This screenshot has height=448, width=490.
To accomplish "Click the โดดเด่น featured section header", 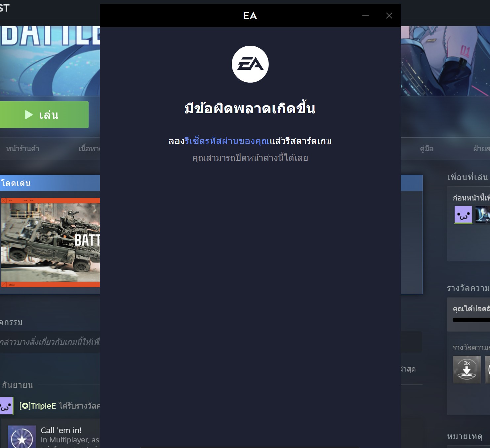I will tap(50, 183).
